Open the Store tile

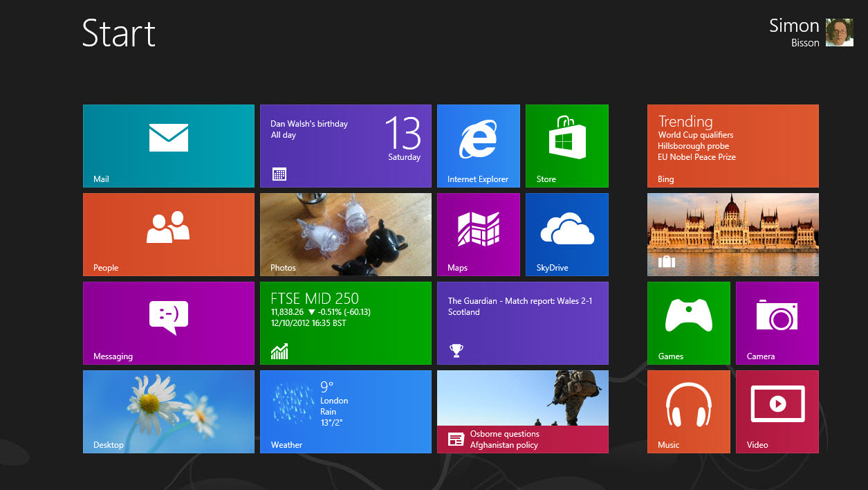point(567,146)
